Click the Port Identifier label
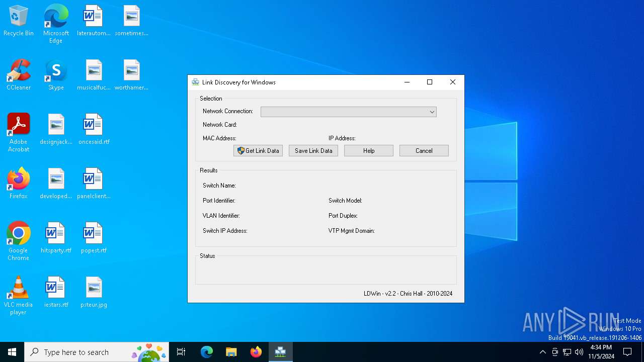The width and height of the screenshot is (644, 362). coord(219,201)
